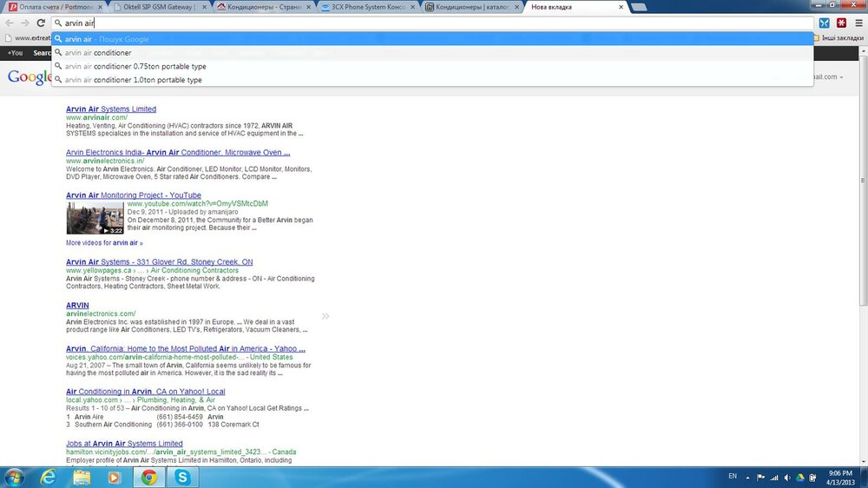Image resolution: width=868 pixels, height=488 pixels.
Task: Close the '3CX Phone System' tab
Action: pyautogui.click(x=413, y=7)
